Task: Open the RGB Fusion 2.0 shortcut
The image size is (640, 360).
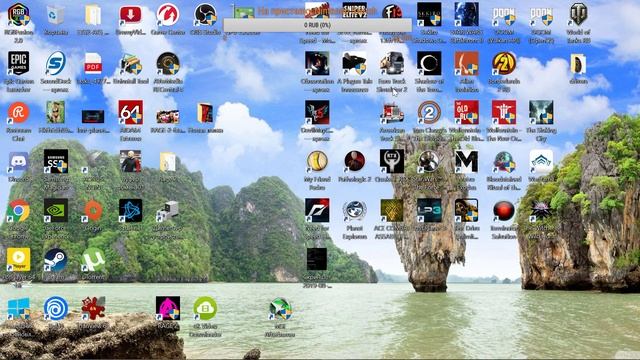Action: point(18,15)
